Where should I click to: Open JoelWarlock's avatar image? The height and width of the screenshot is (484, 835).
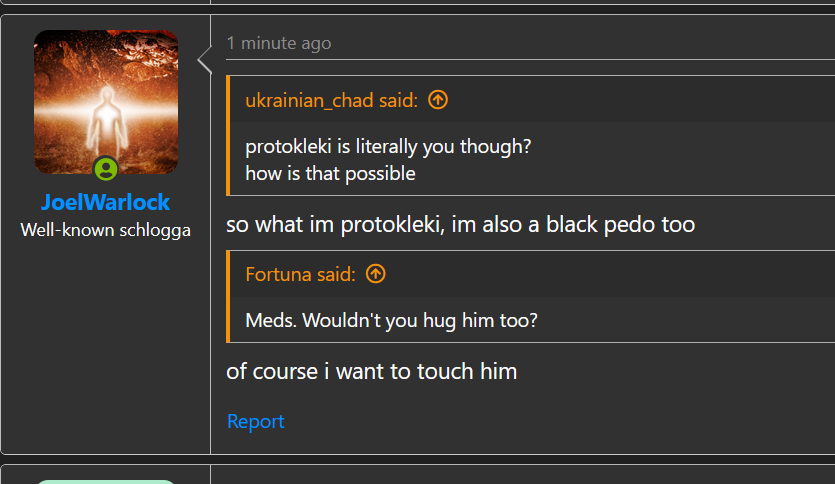[106, 102]
